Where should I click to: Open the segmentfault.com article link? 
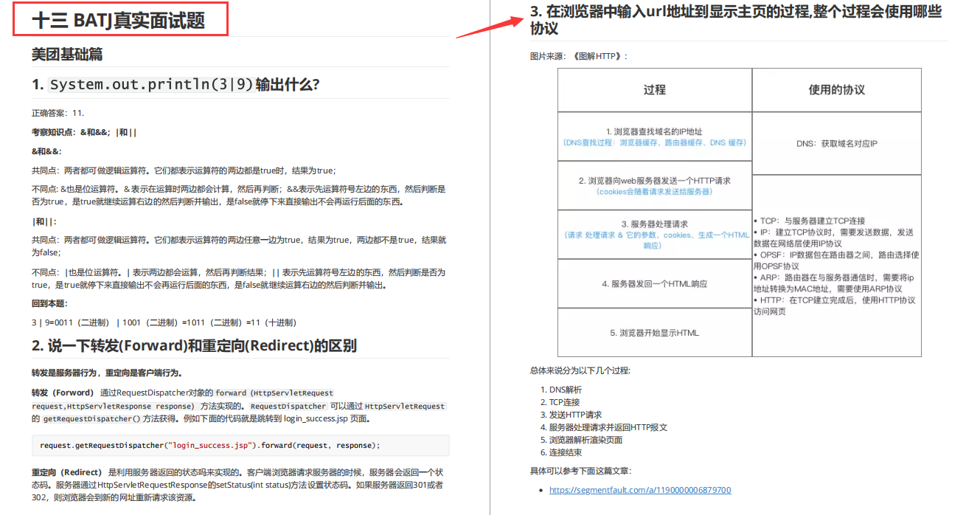[640, 490]
